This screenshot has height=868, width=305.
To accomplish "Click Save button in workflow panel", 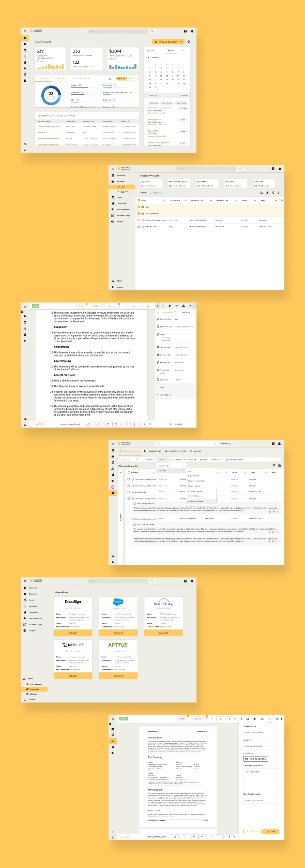I will click(x=271, y=831).
